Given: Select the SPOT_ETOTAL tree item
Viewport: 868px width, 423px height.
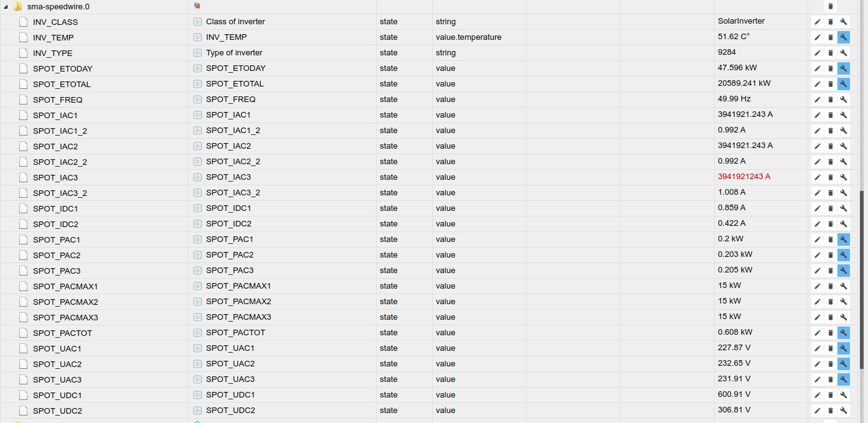Looking at the screenshot, I should 62,84.
